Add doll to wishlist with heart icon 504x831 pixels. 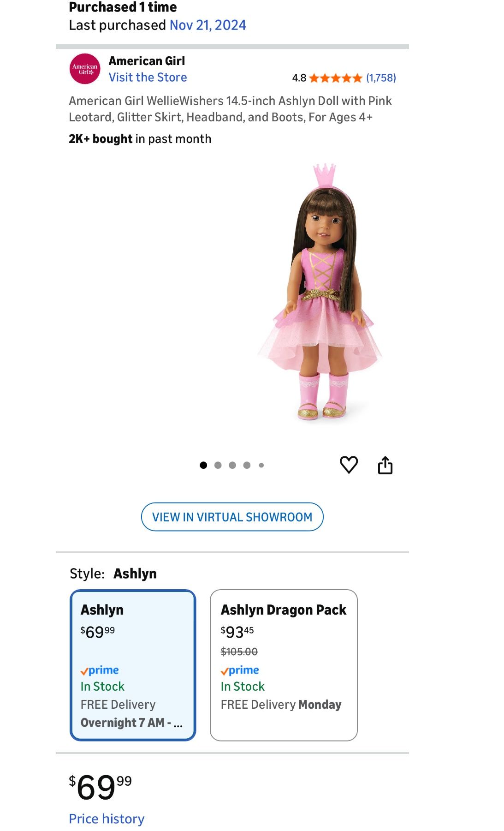[x=349, y=465]
